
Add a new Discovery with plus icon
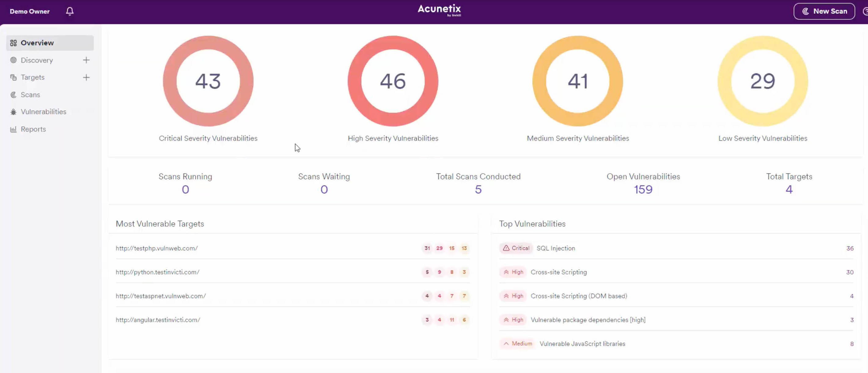[x=86, y=60]
